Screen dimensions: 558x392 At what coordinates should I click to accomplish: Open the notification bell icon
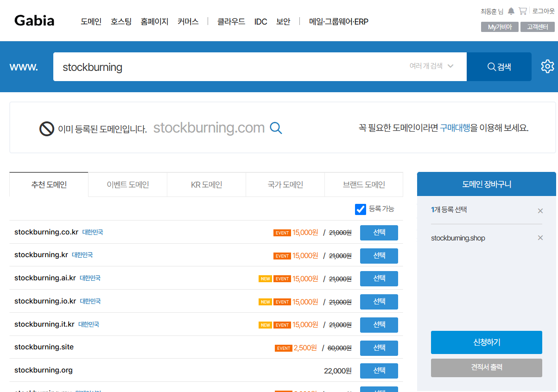(x=511, y=11)
